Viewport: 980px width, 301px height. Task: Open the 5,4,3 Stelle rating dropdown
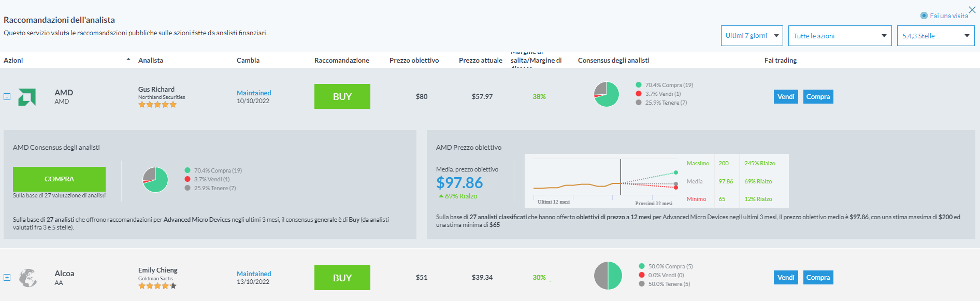pos(935,36)
